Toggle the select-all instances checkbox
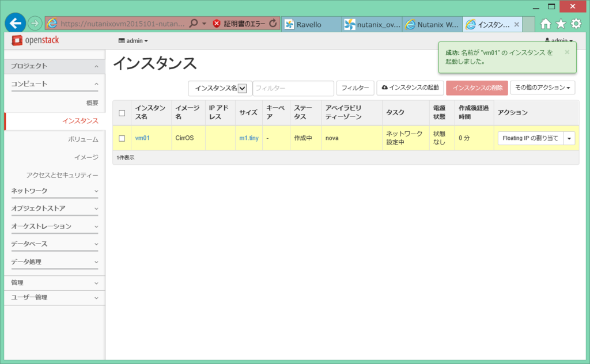 (122, 113)
